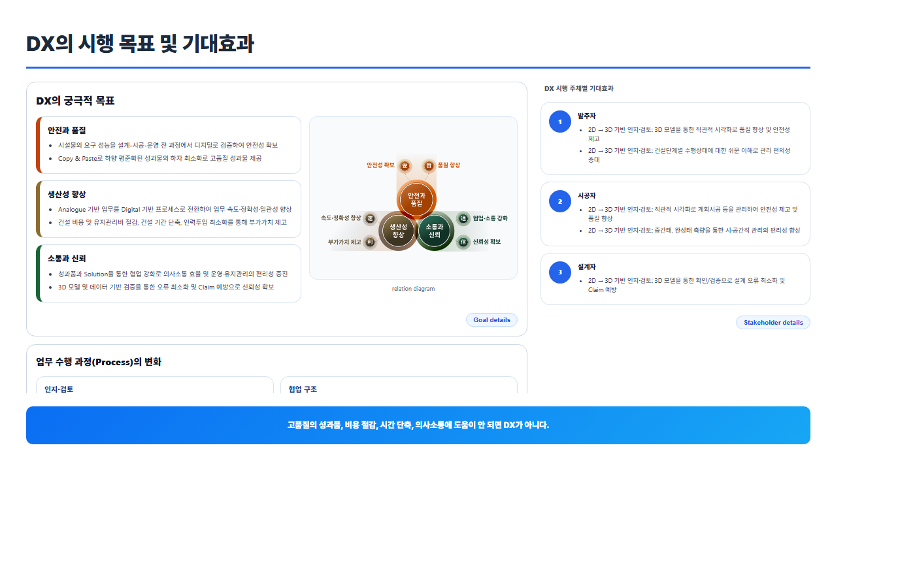Screen dimensions: 915x588
Task: Click the 안전성 확보 icon in the diagram
Action: 405,165
